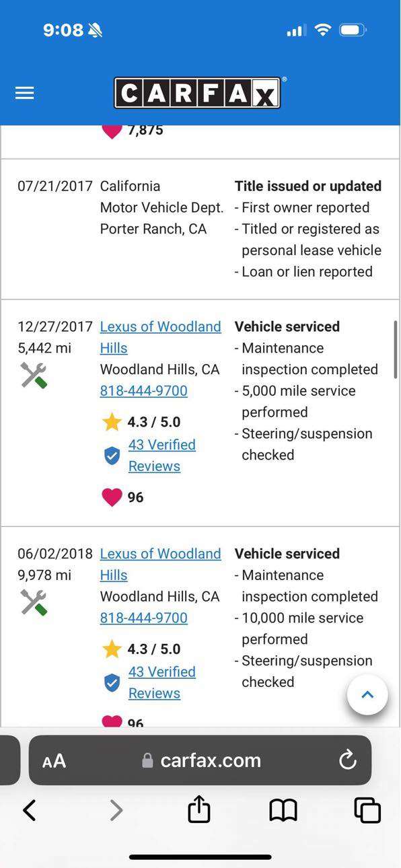
Task: Tap the scroll-to-top chevron button
Action: pyautogui.click(x=367, y=695)
